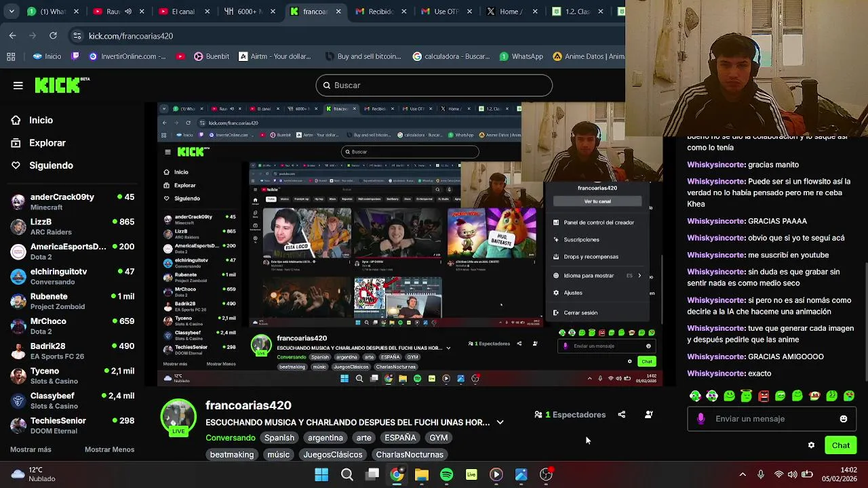Click the Conversando category link

(231, 438)
